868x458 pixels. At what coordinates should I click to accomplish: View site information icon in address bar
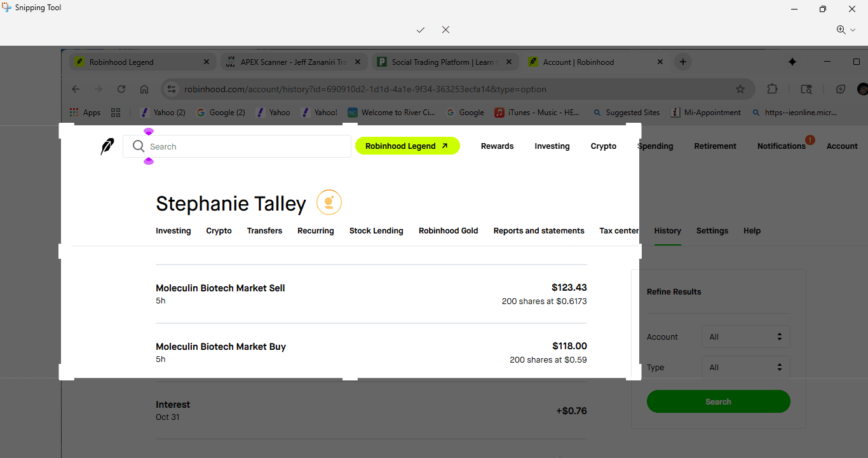172,90
